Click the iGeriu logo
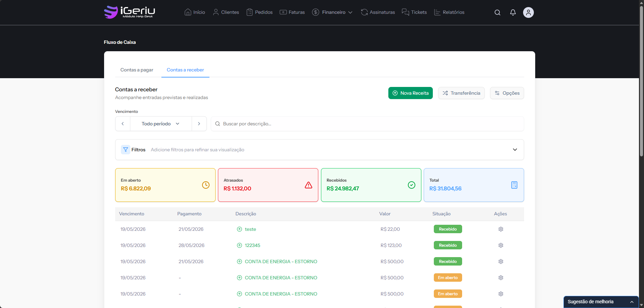Screen dimensions: 644x308 (x=129, y=12)
